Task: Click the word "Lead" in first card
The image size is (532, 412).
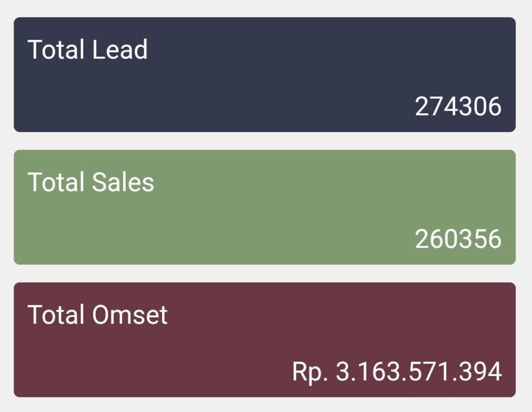Action: point(119,50)
